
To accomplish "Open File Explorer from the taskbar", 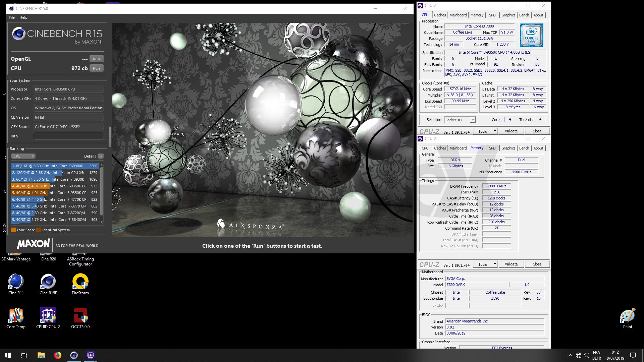I will (41, 355).
